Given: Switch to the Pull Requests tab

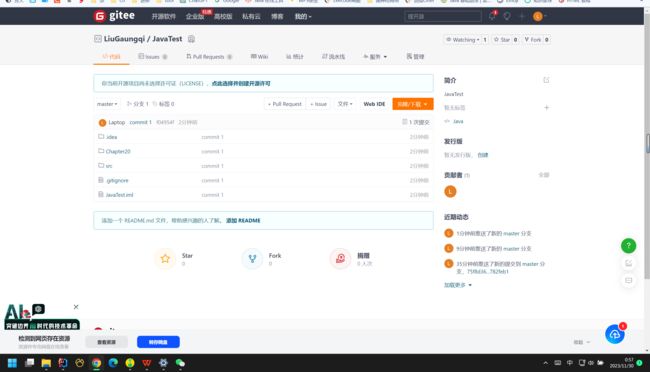Looking at the screenshot, I should tap(209, 56).
